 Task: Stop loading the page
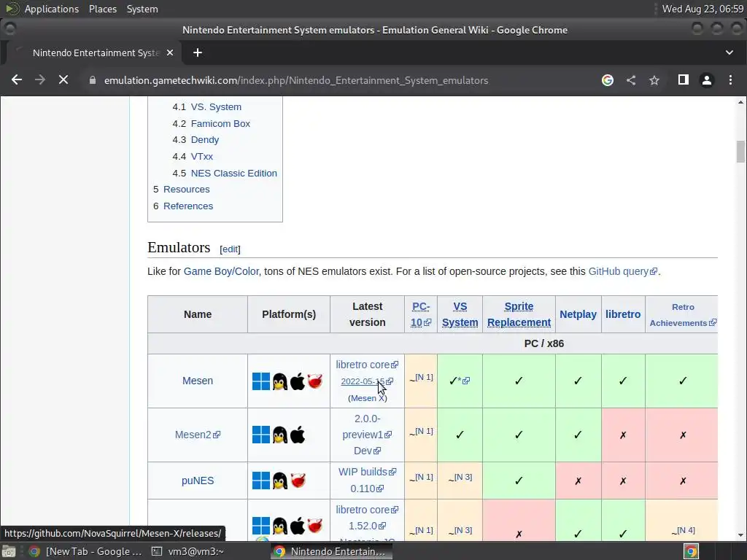(63, 80)
